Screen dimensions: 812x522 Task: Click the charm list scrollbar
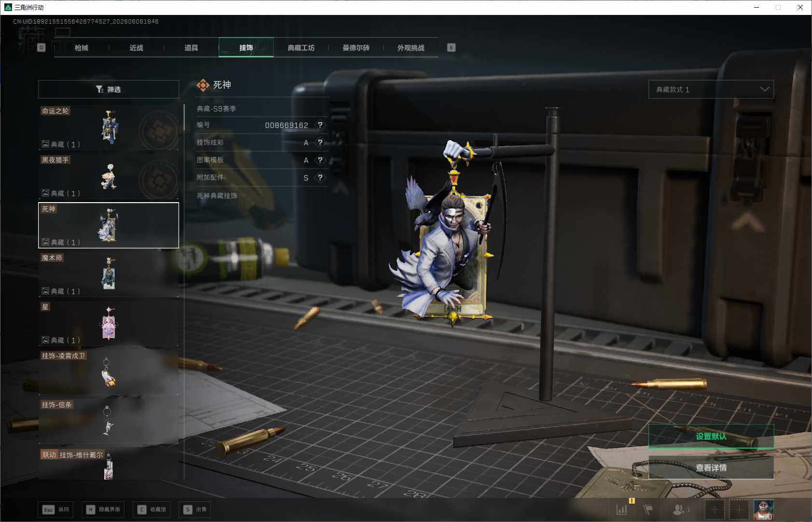click(x=184, y=118)
